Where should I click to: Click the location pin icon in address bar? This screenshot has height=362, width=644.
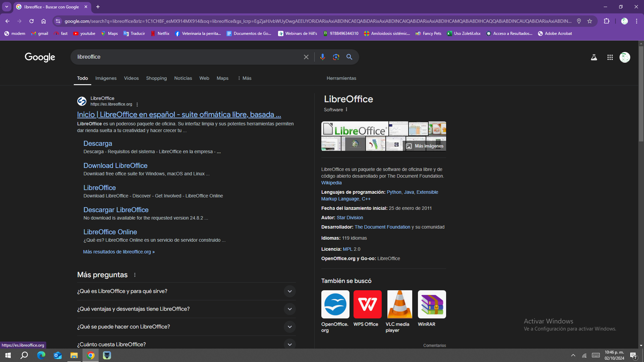[579, 21]
